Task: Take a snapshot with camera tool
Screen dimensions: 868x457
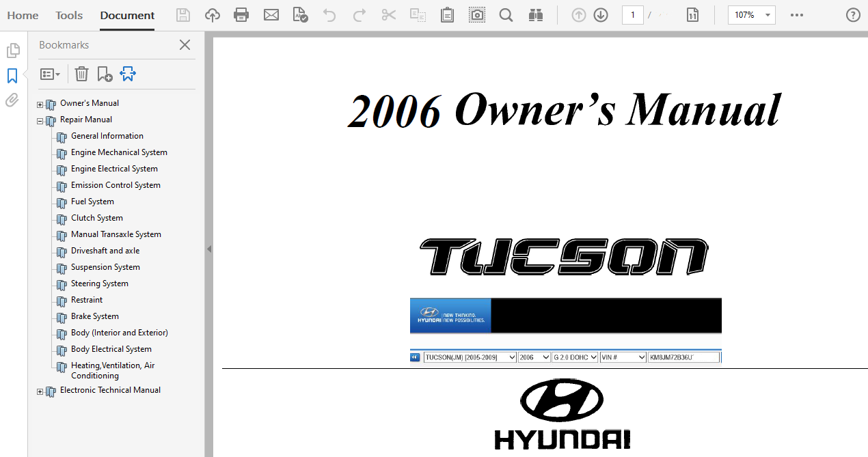Action: (x=477, y=15)
